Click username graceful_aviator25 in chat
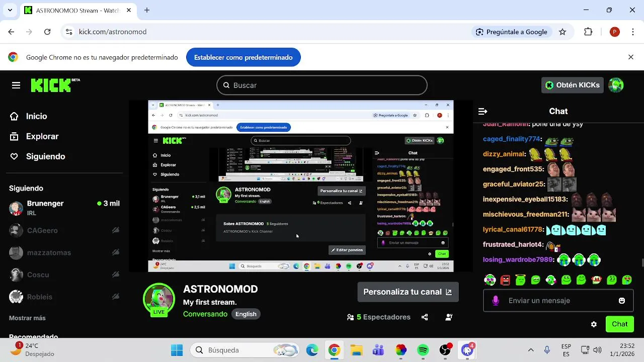The image size is (644, 362). (x=514, y=184)
